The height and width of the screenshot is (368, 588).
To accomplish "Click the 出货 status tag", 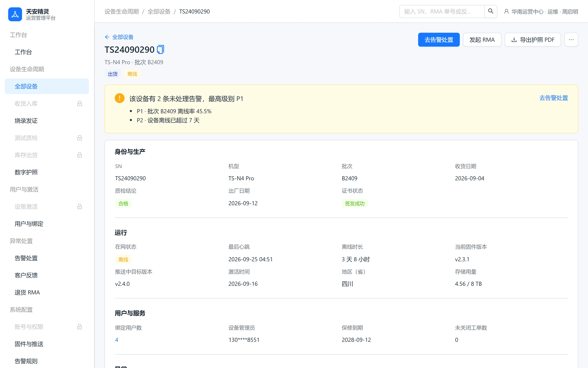I will (113, 74).
